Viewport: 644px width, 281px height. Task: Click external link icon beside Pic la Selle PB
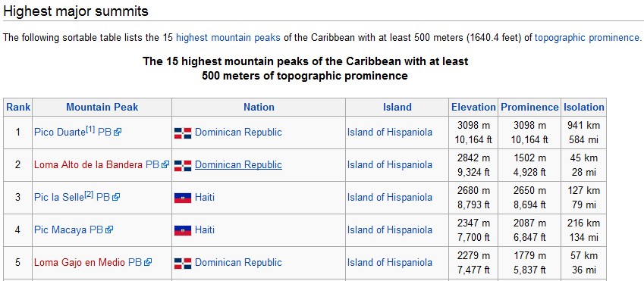click(x=116, y=198)
